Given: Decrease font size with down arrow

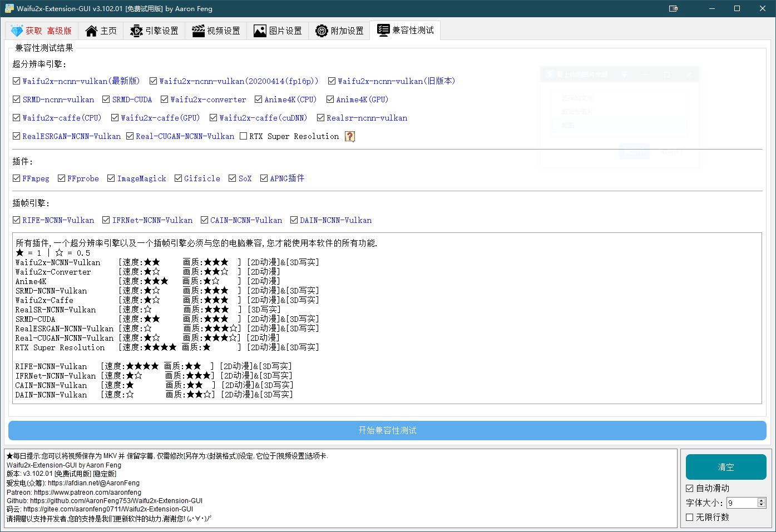Looking at the screenshot, I should point(762,506).
